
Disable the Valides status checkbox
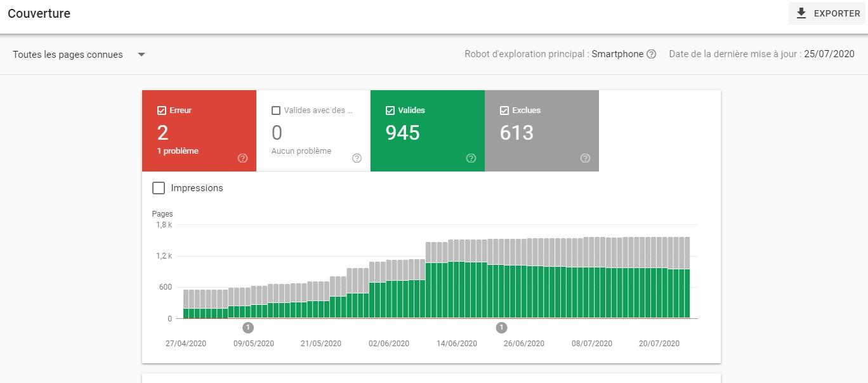pyautogui.click(x=390, y=110)
